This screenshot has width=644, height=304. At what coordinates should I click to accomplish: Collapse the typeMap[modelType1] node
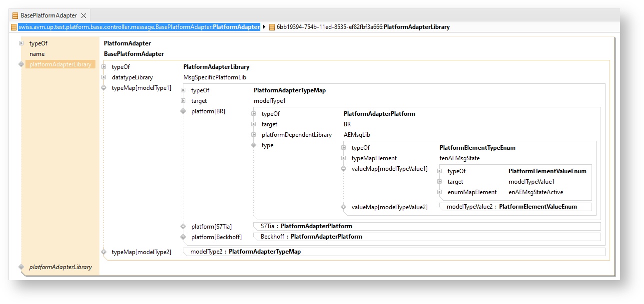point(104,88)
